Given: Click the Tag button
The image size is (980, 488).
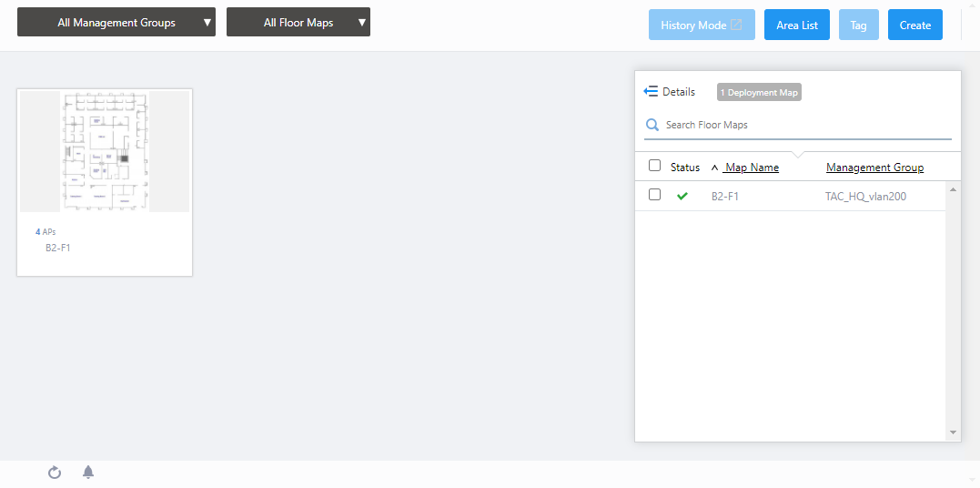Looking at the screenshot, I should pos(858,25).
